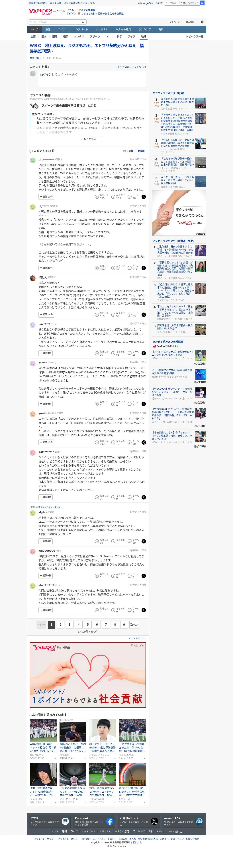Open the settings gear icon in the header

point(202,22)
